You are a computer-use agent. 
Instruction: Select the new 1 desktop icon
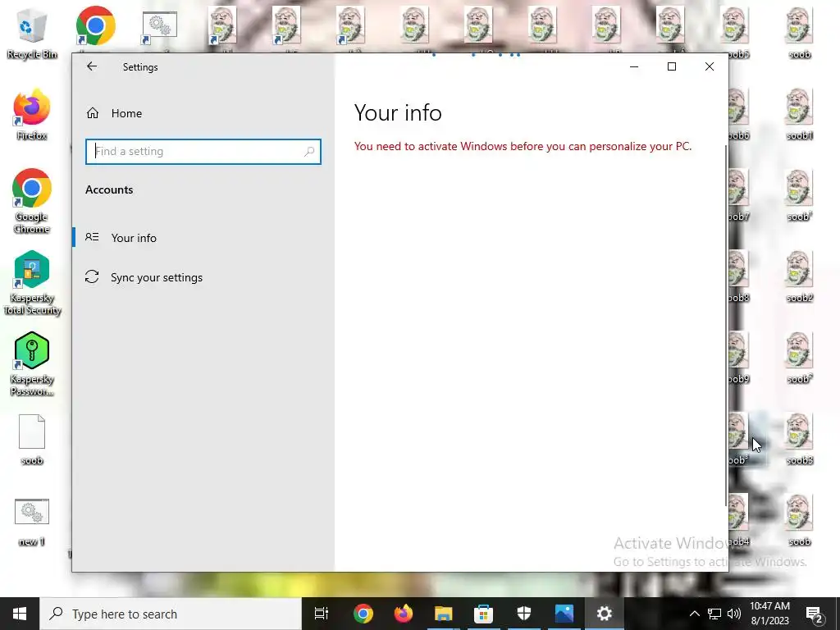32,522
